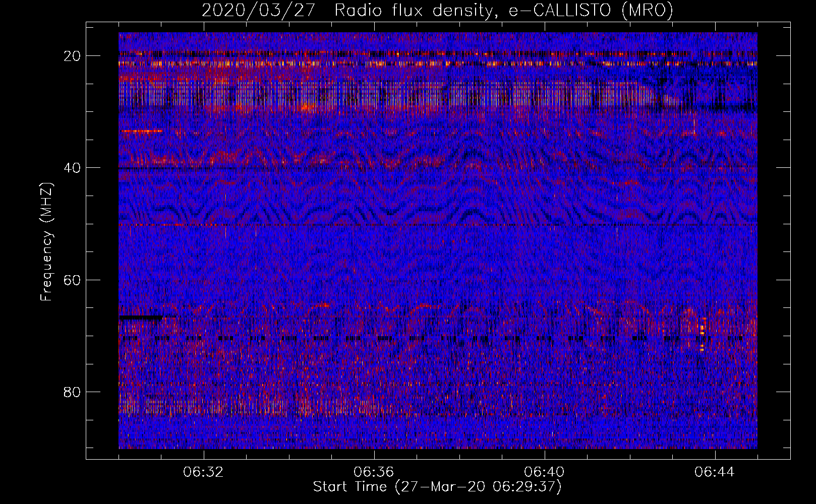Click the 80 MHz frequency axis label
Screen dimensions: 816x504
coord(72,392)
